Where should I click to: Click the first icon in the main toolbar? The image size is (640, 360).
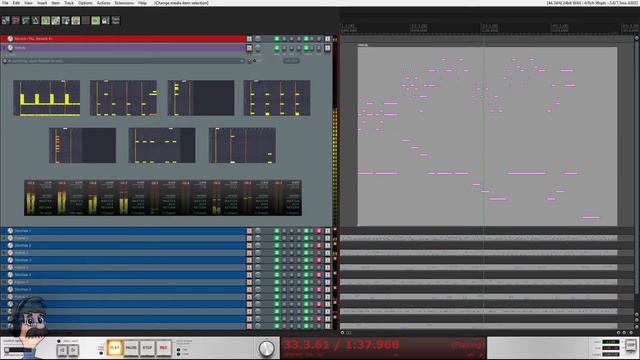pyautogui.click(x=6, y=20)
